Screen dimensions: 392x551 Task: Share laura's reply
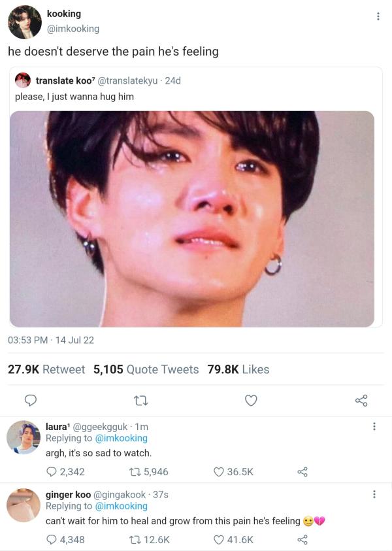tap(302, 472)
